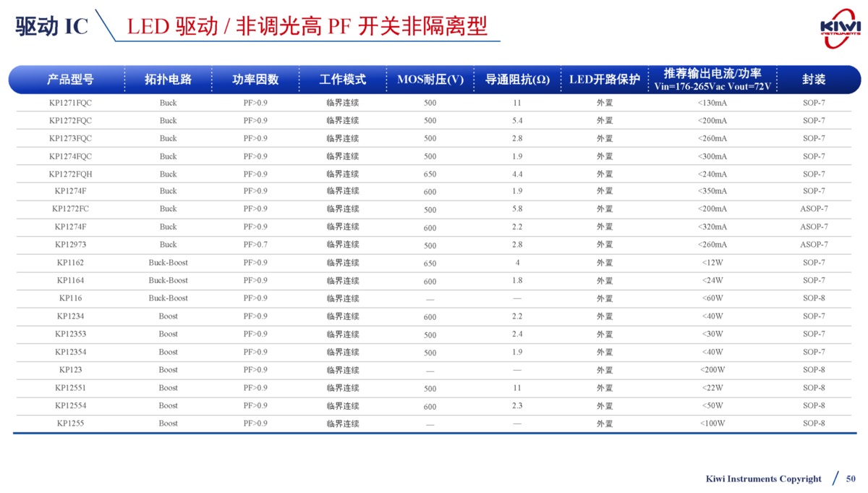The height and width of the screenshot is (493, 868).
Task: Click the PF>0.7 power factor value
Action: pyautogui.click(x=255, y=245)
